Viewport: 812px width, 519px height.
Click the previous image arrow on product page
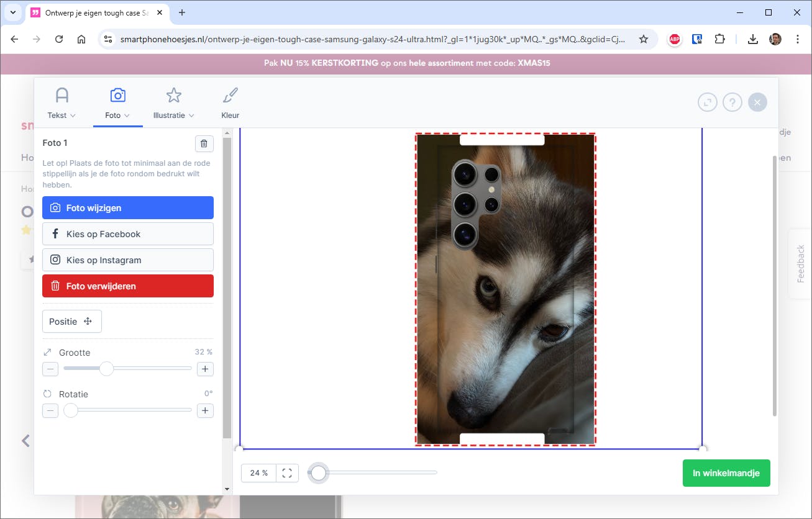(x=25, y=441)
